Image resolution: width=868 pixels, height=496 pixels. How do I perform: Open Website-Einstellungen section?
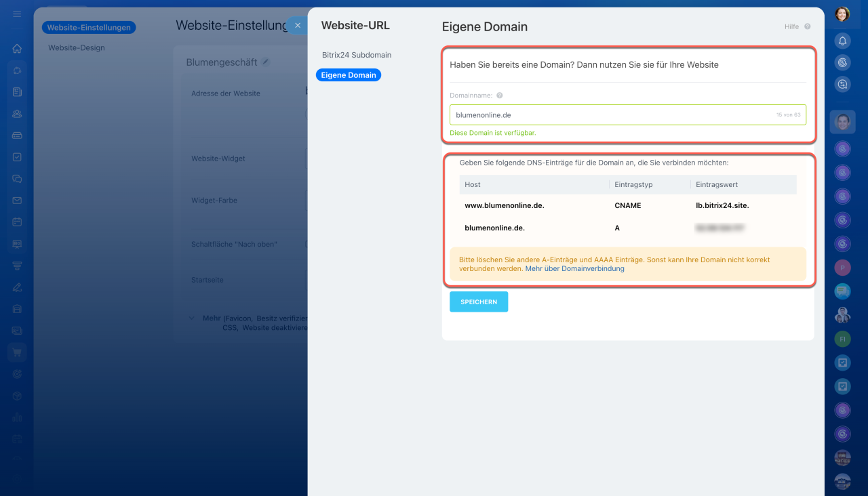point(89,28)
